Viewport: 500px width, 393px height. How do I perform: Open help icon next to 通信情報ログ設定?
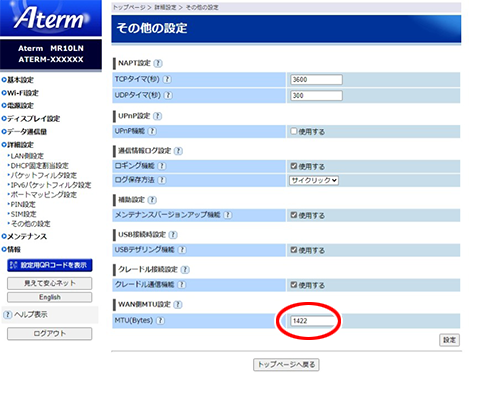(179, 151)
